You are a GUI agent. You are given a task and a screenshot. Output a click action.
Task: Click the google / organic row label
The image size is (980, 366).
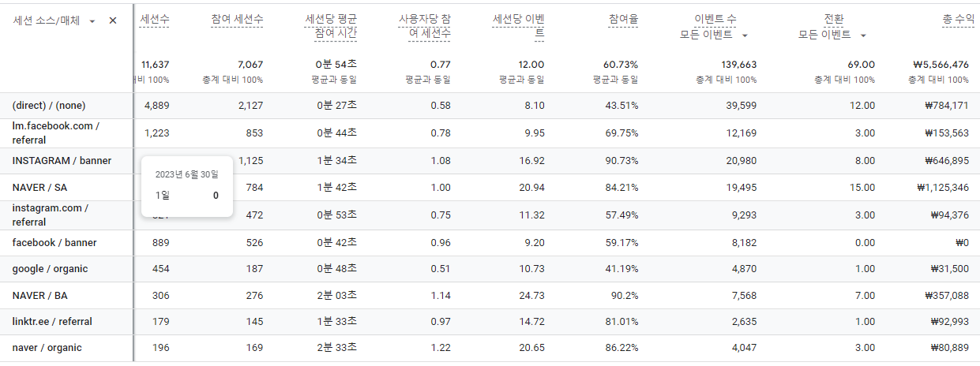(x=50, y=269)
